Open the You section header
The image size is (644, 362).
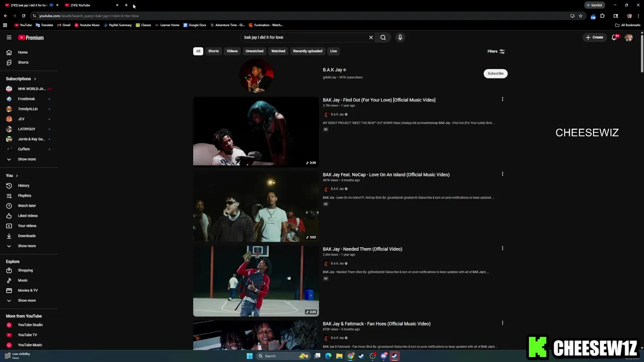(12, 175)
